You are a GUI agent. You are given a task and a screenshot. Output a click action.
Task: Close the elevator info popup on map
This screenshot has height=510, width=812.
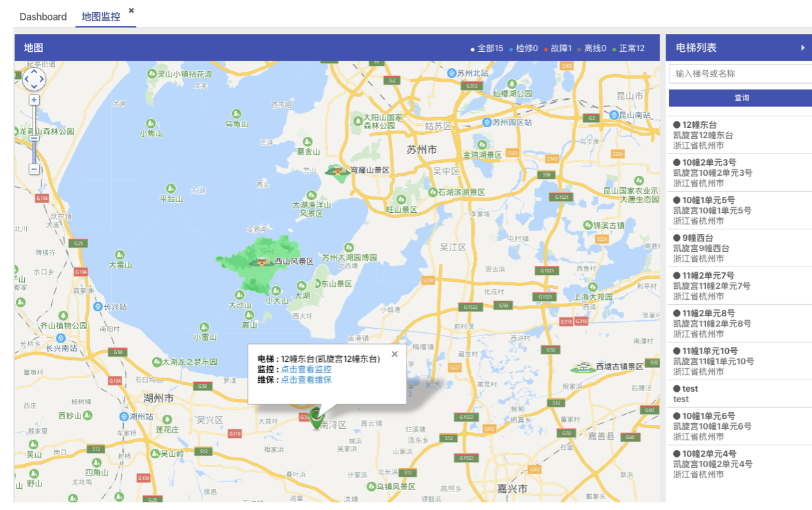(x=394, y=354)
